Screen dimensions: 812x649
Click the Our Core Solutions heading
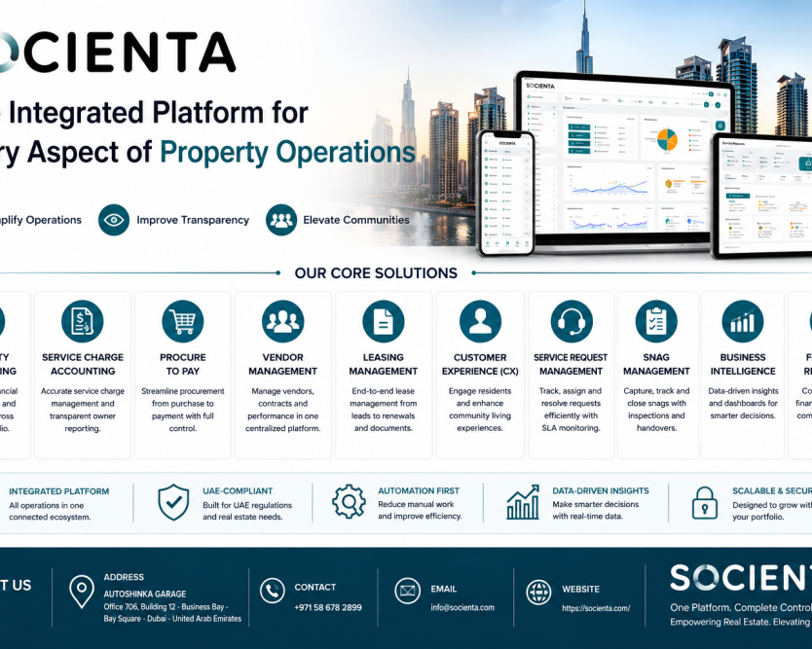(x=376, y=273)
